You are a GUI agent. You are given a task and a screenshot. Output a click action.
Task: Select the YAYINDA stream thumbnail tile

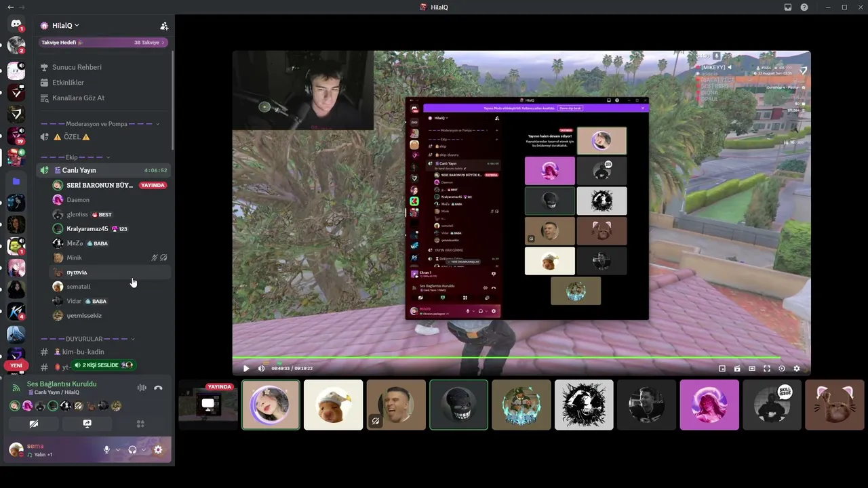coord(208,405)
